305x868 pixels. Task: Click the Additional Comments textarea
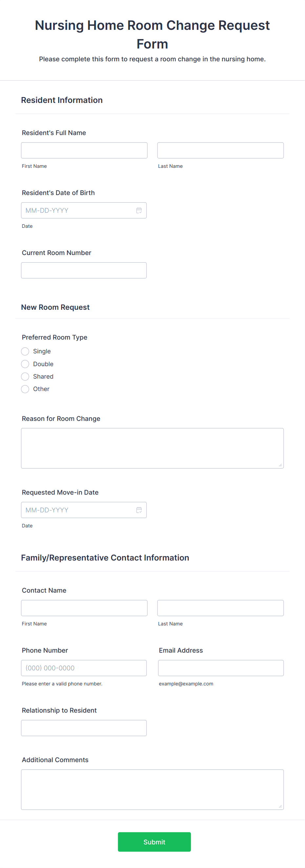click(x=152, y=789)
